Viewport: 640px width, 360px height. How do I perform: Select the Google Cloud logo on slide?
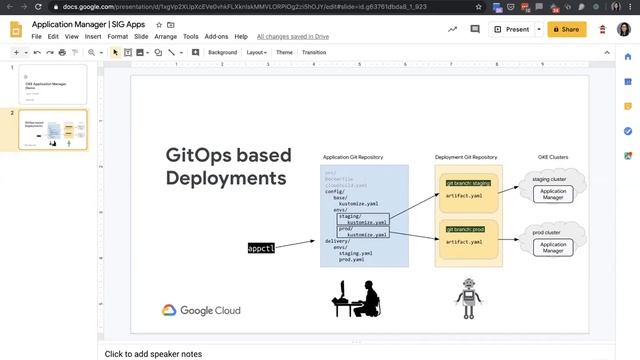[201, 311]
